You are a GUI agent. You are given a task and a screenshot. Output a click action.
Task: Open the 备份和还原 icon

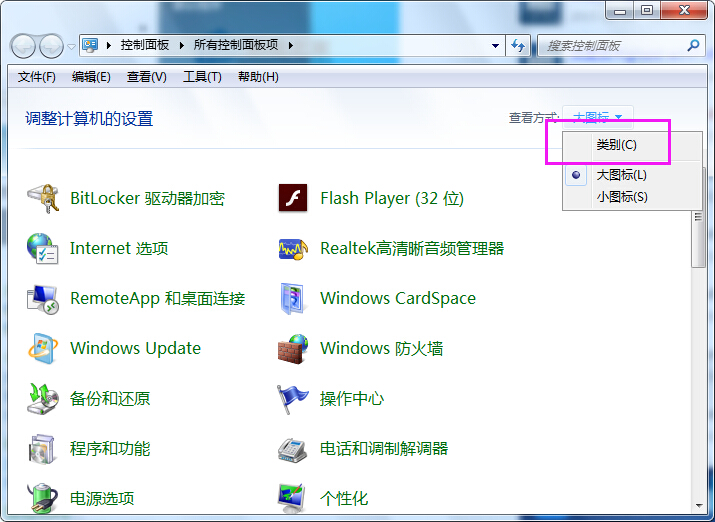42,399
